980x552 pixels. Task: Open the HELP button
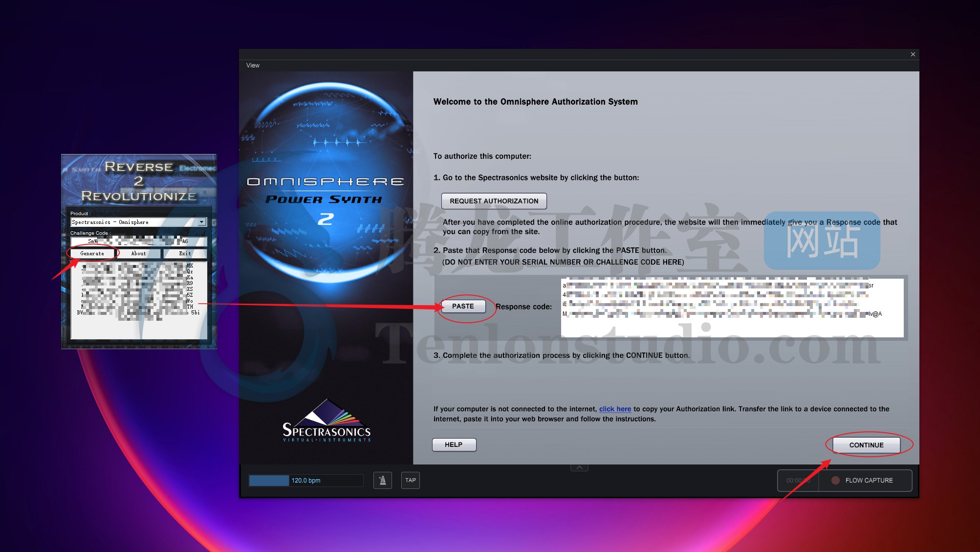tap(454, 444)
